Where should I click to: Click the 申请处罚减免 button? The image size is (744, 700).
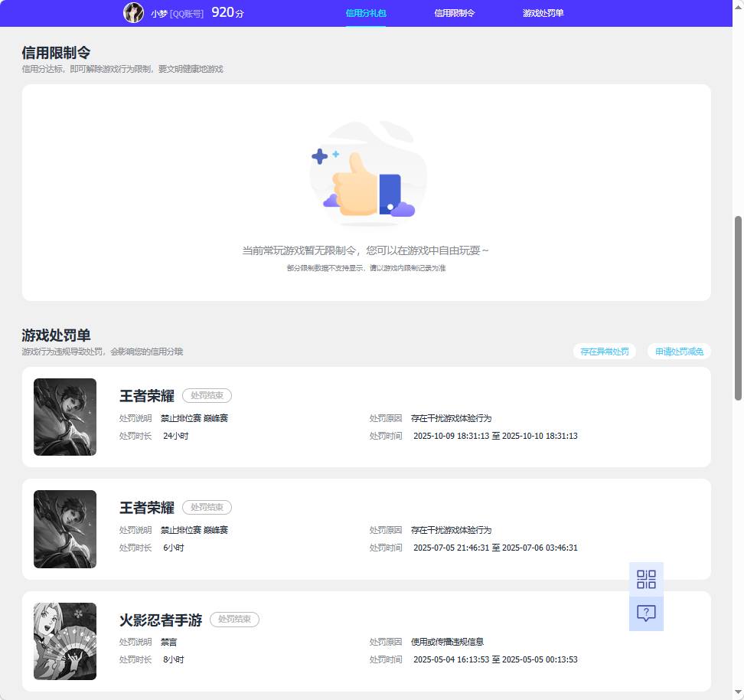coord(678,352)
